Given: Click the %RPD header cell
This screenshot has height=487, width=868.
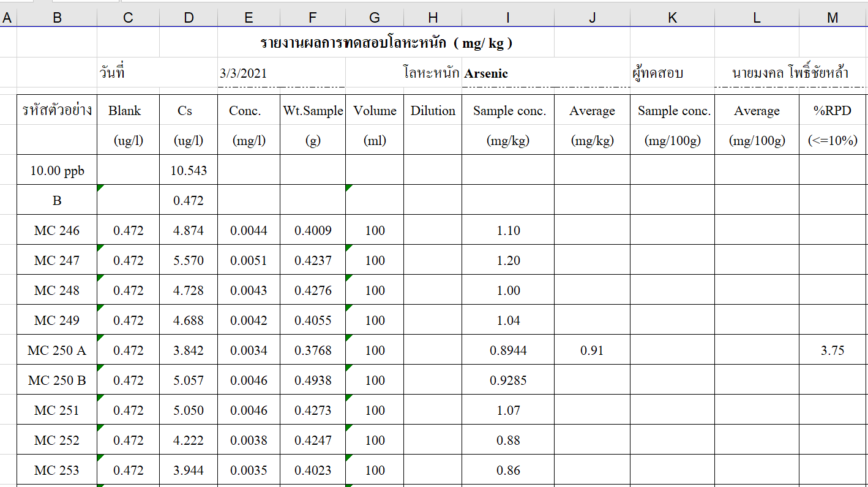Looking at the screenshot, I should pos(832,111).
